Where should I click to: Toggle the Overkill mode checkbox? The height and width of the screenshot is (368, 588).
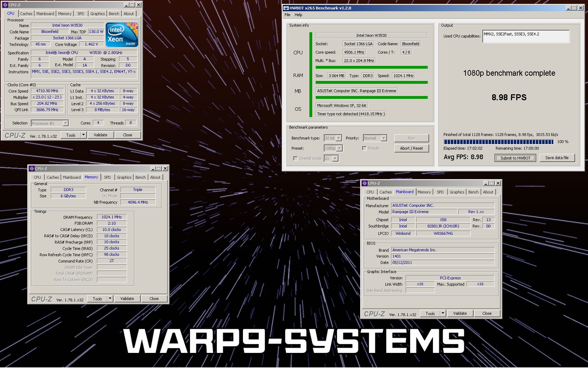coord(295,158)
